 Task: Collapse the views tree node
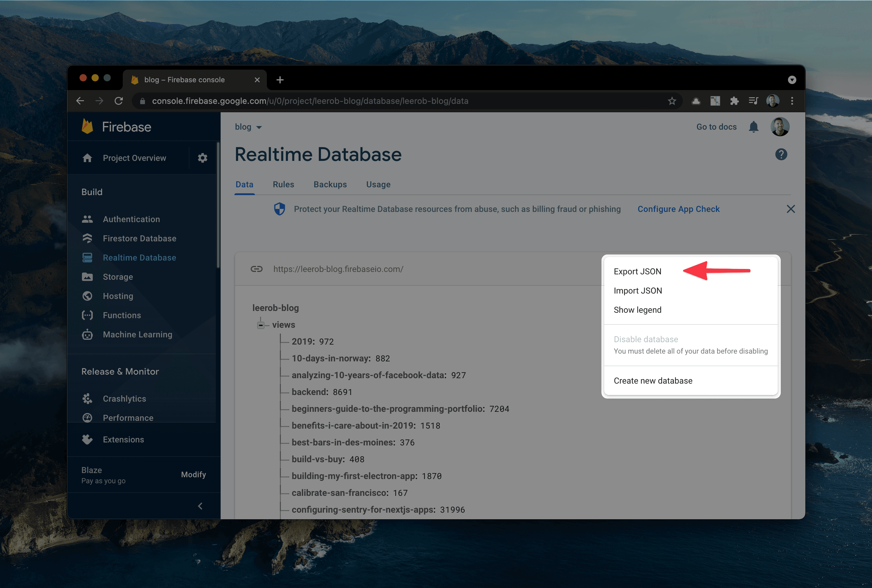[261, 325]
